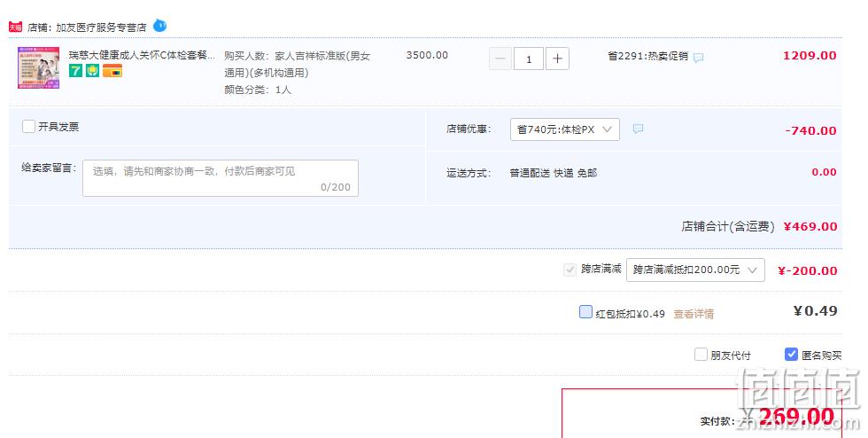The height and width of the screenshot is (438, 868).
Task: Click the quantity input field showing 1
Action: (x=529, y=59)
